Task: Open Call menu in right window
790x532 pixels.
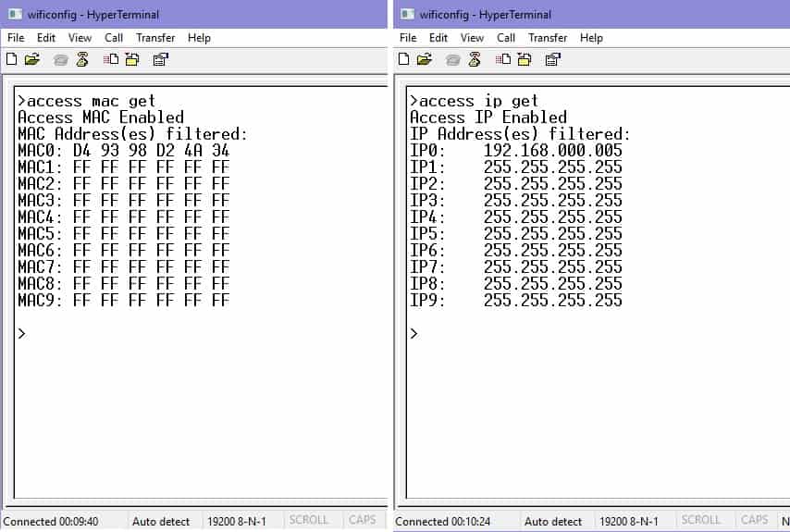Action: 506,38
